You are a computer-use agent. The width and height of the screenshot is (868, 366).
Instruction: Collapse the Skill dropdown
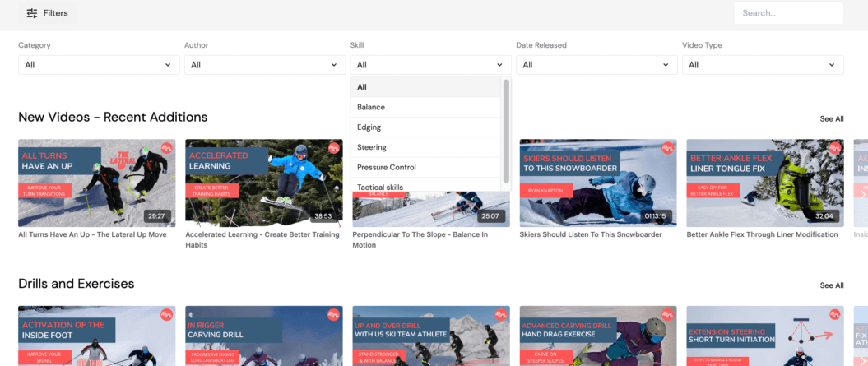coord(430,65)
